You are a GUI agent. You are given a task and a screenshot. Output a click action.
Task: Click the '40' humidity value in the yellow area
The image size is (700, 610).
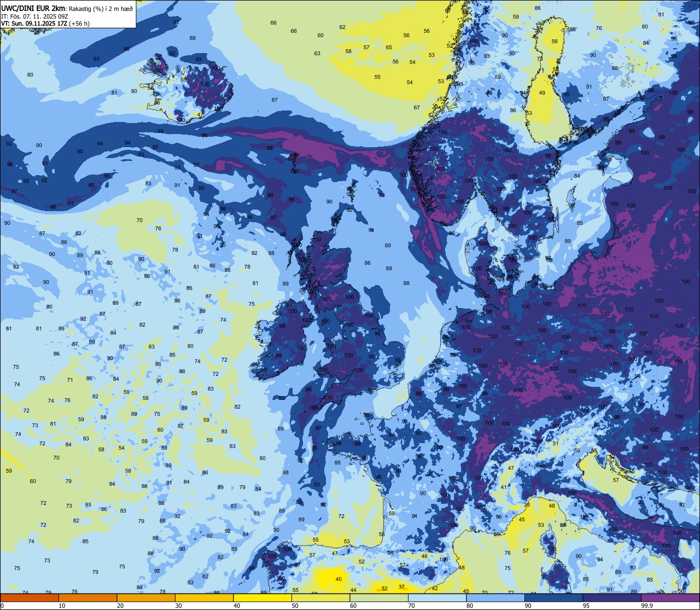tap(339, 579)
